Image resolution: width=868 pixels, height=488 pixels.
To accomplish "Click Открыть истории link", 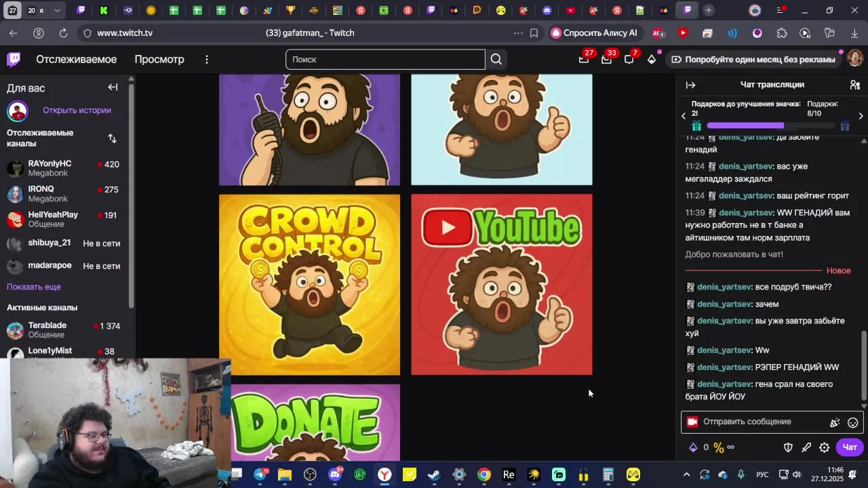I will [77, 110].
